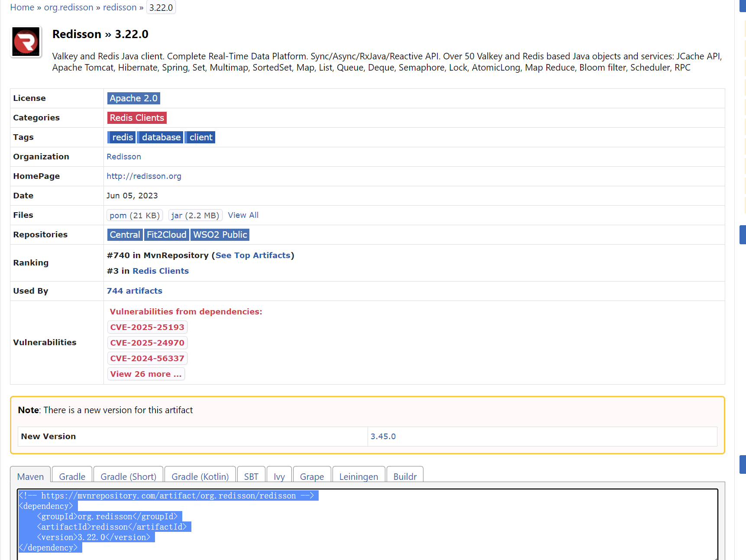Viewport: 746px width, 560px height.
Task: Switch to the SBT tab
Action: click(251, 476)
